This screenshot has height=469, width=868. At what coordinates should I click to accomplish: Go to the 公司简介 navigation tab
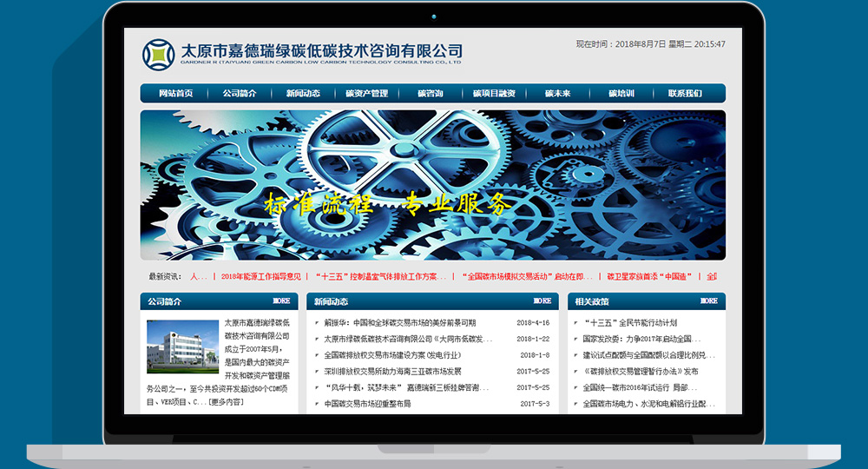[x=240, y=94]
